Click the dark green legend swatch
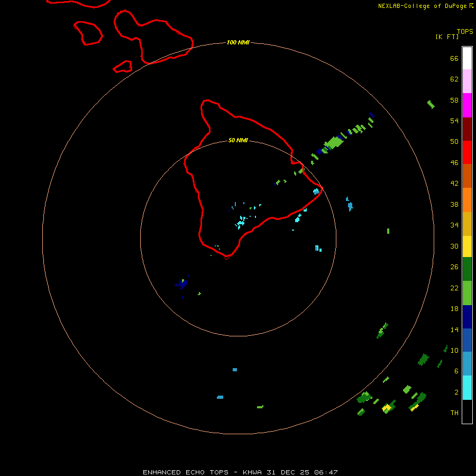Viewport: 476px width, 476px height. pos(467,269)
